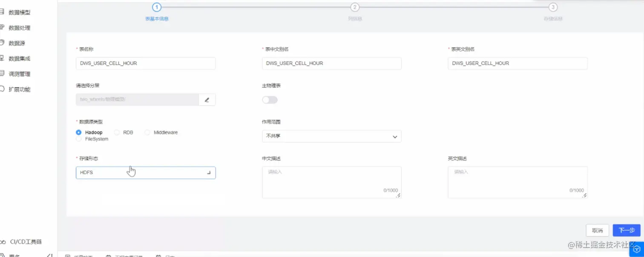Select the Hadoop radio button

coord(78,133)
